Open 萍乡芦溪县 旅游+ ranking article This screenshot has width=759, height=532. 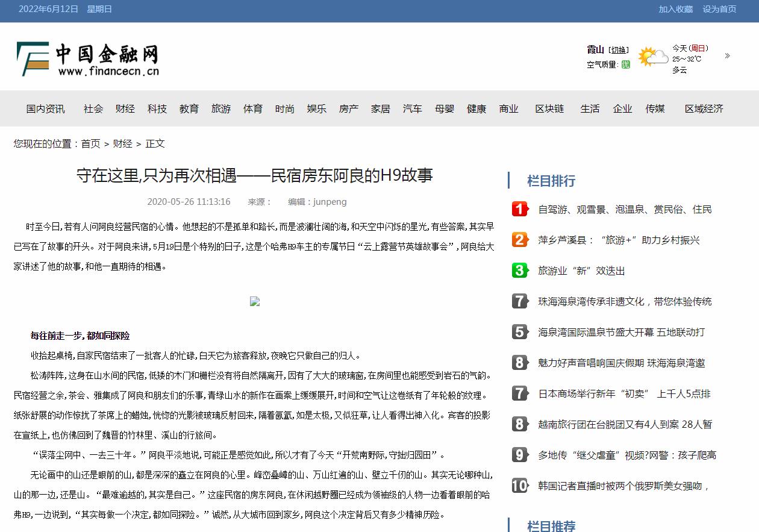click(x=619, y=240)
